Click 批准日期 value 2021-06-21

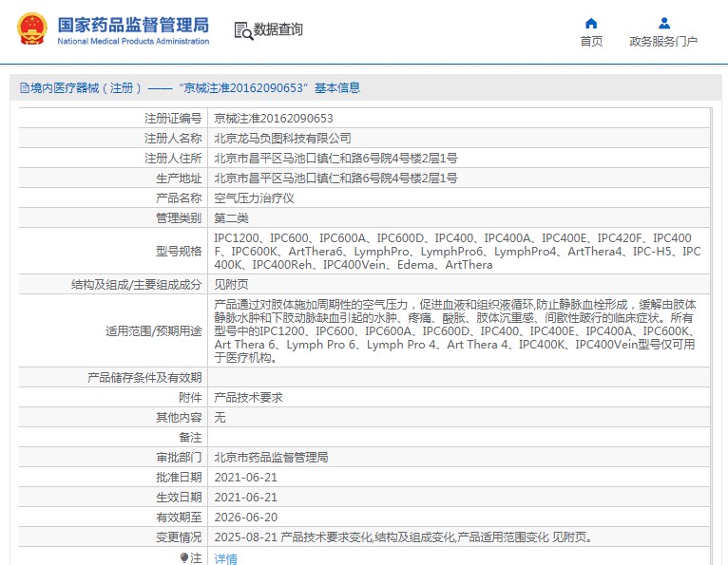(245, 478)
